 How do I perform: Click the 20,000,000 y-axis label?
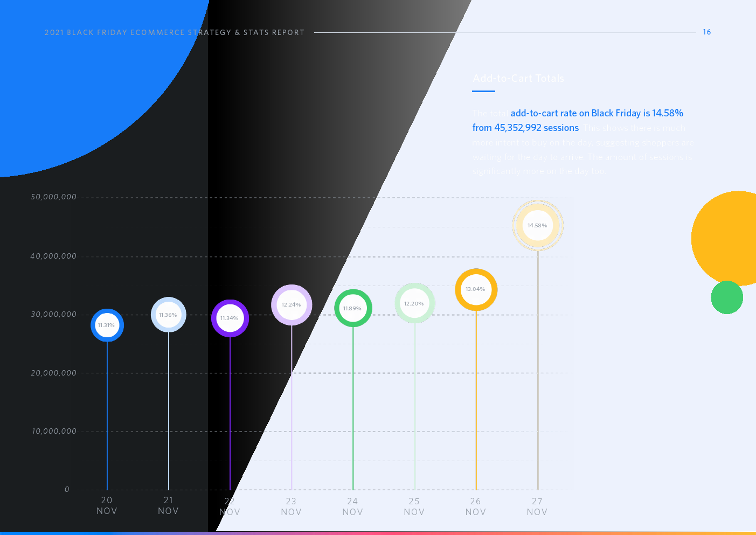(x=54, y=373)
